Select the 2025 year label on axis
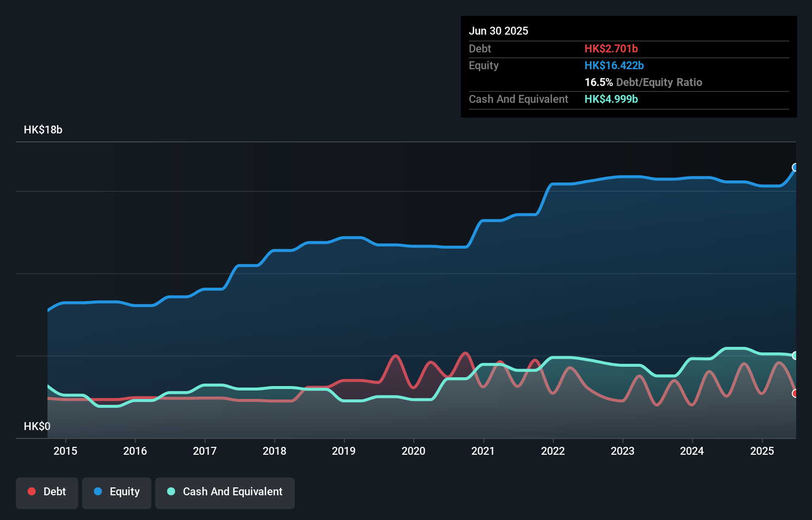This screenshot has width=812, height=520. coord(762,451)
